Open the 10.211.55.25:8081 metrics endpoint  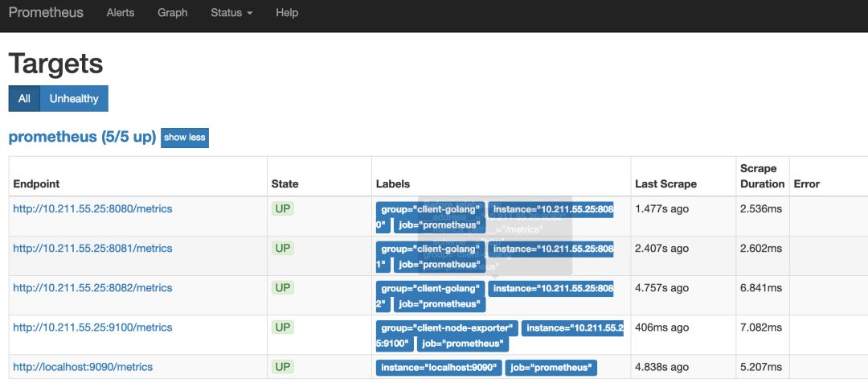[x=92, y=249]
